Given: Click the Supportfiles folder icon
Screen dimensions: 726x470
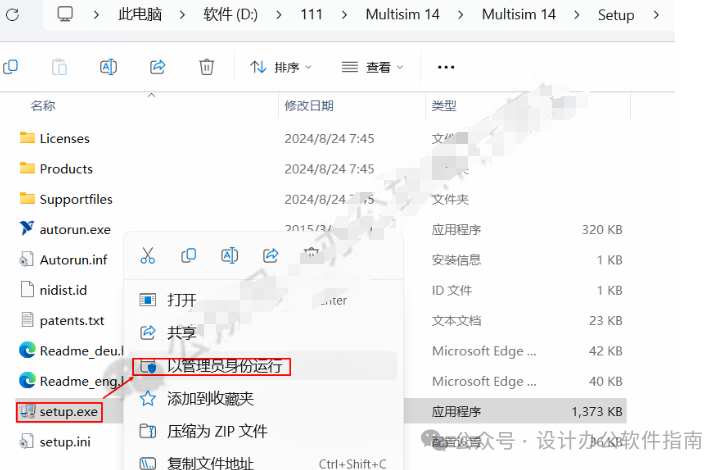Looking at the screenshot, I should 27,199.
